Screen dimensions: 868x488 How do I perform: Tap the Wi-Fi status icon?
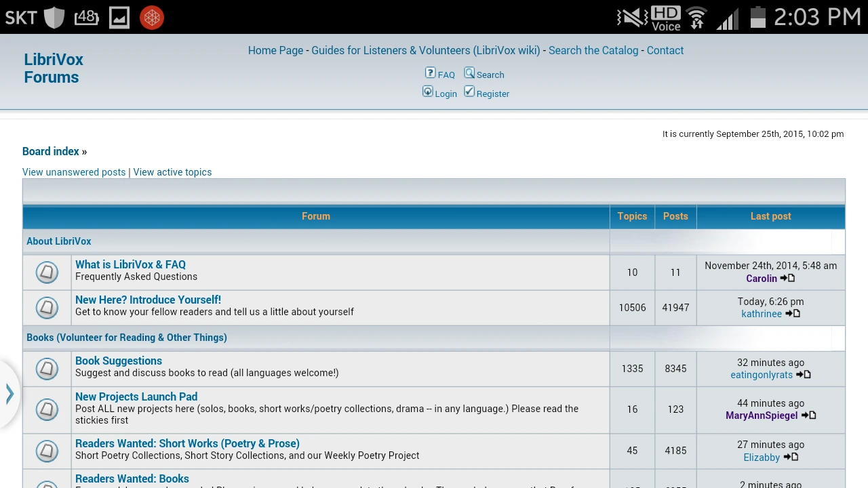pos(696,18)
